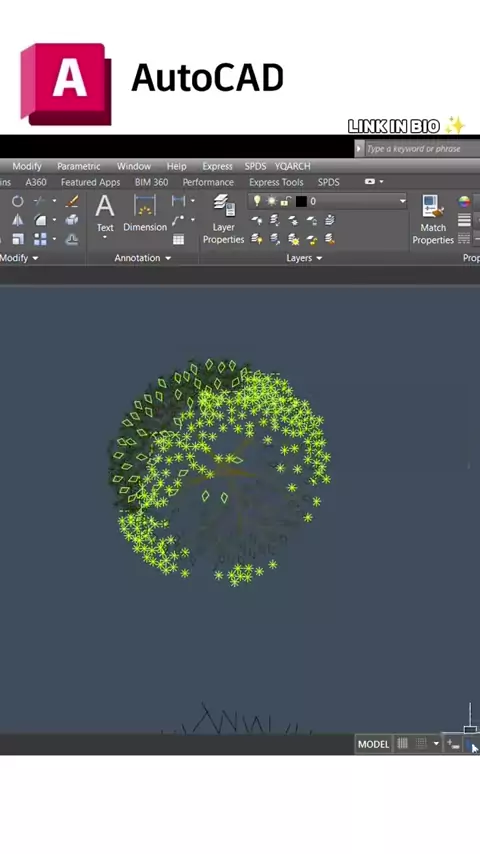Select the Text annotation tool
The image size is (480, 854).
[x=105, y=215]
